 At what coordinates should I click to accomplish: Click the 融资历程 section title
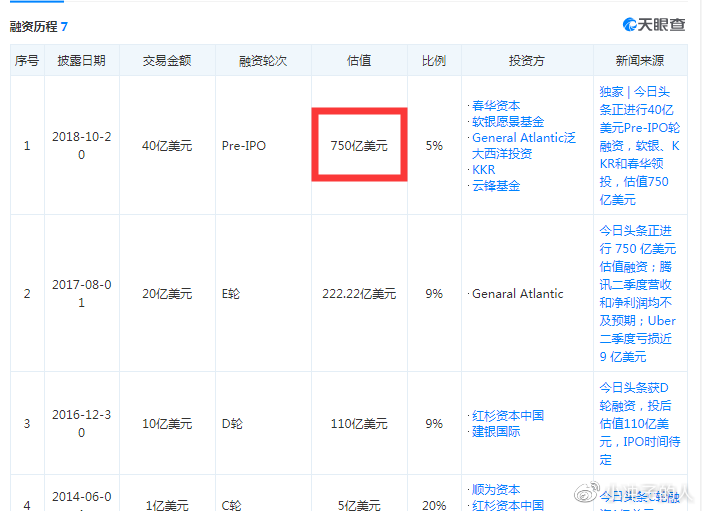34,25
